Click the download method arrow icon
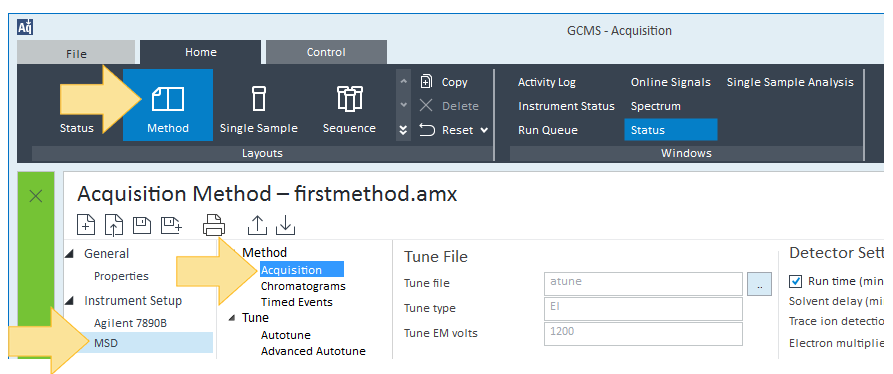Image resolution: width=893 pixels, height=374 pixels. [285, 225]
